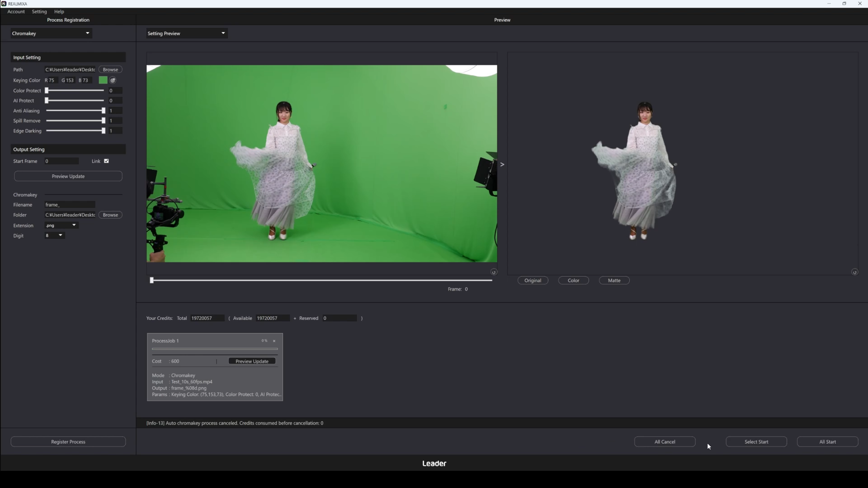
Task: Click the Filename input field
Action: pyautogui.click(x=70, y=205)
